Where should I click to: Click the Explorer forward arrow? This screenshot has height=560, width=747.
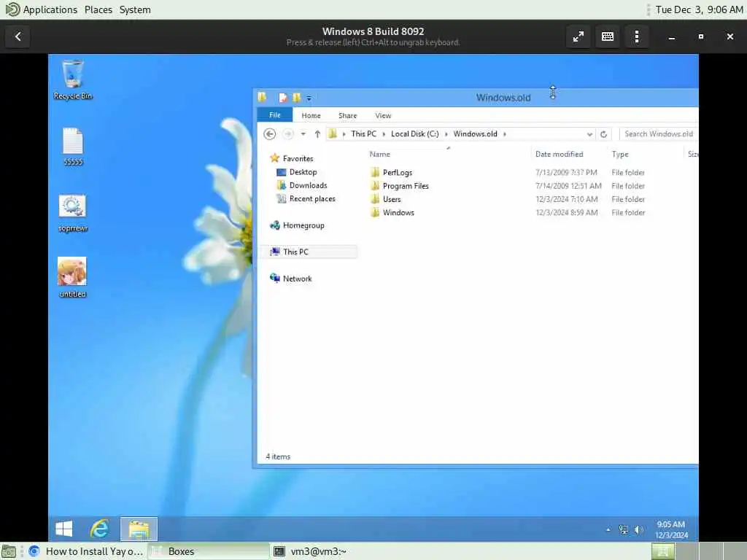(x=287, y=134)
